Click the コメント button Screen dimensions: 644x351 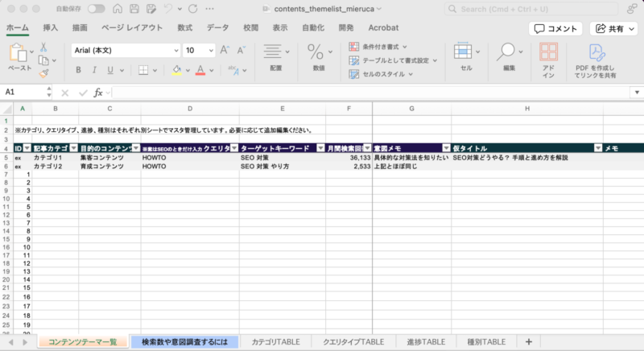pos(556,28)
